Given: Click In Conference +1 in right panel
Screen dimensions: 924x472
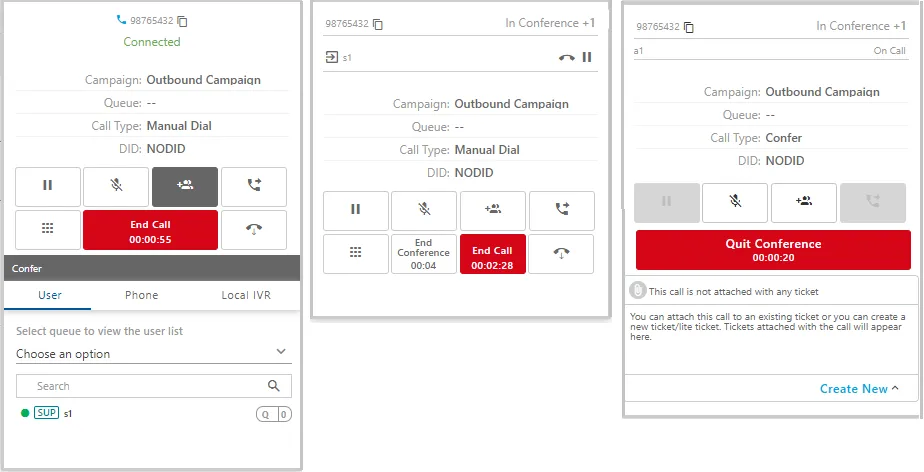Looking at the screenshot, I should point(861,26).
